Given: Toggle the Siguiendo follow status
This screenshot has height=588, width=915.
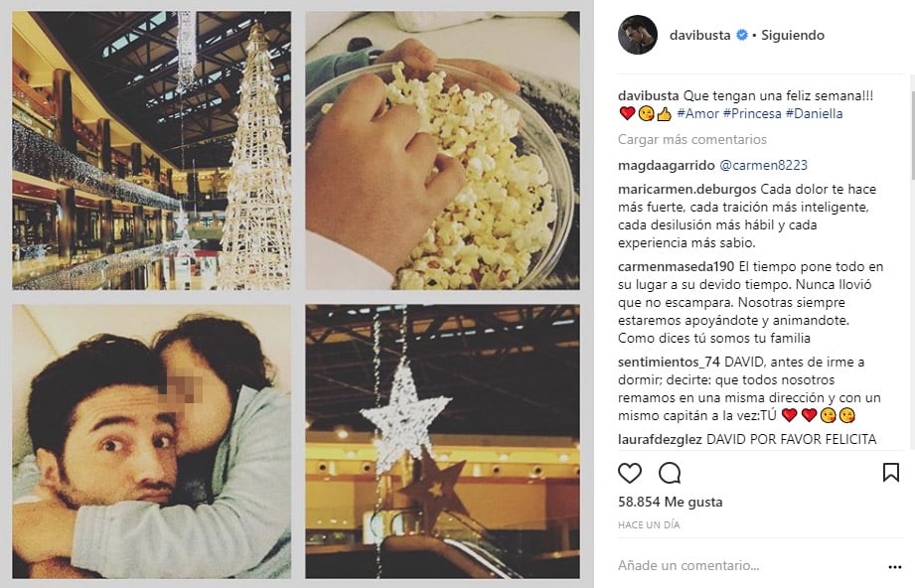Looking at the screenshot, I should [x=793, y=35].
